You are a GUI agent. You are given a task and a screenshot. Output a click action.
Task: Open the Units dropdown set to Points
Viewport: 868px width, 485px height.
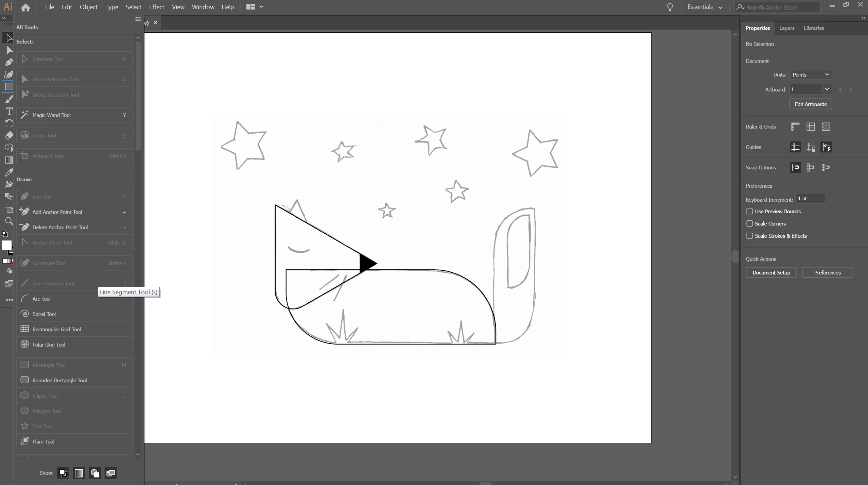pyautogui.click(x=810, y=74)
